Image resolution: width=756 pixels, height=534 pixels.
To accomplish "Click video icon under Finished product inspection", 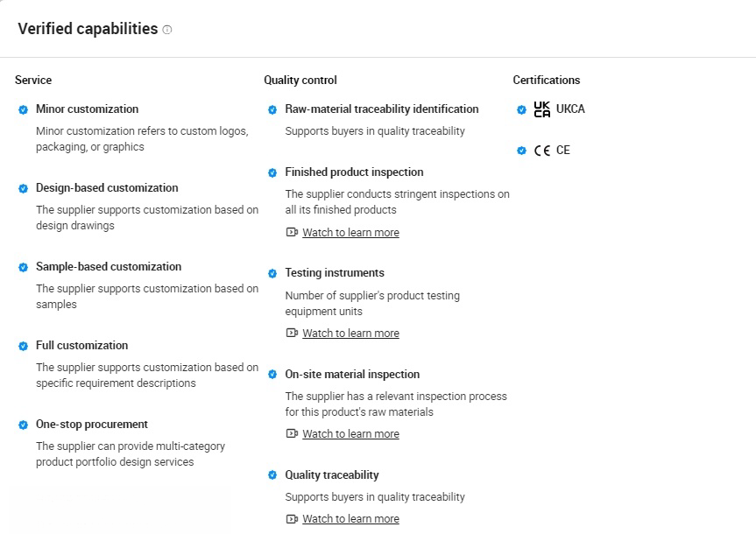I will [x=292, y=233].
